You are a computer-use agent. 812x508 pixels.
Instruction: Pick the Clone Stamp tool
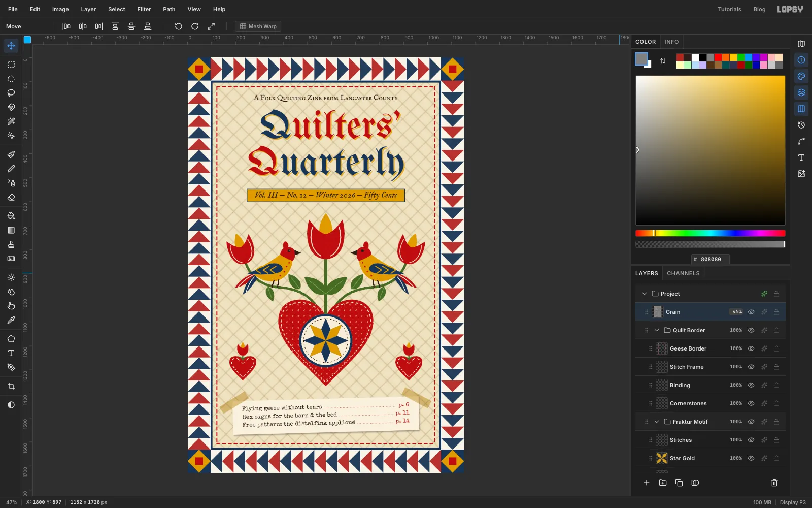point(11,244)
